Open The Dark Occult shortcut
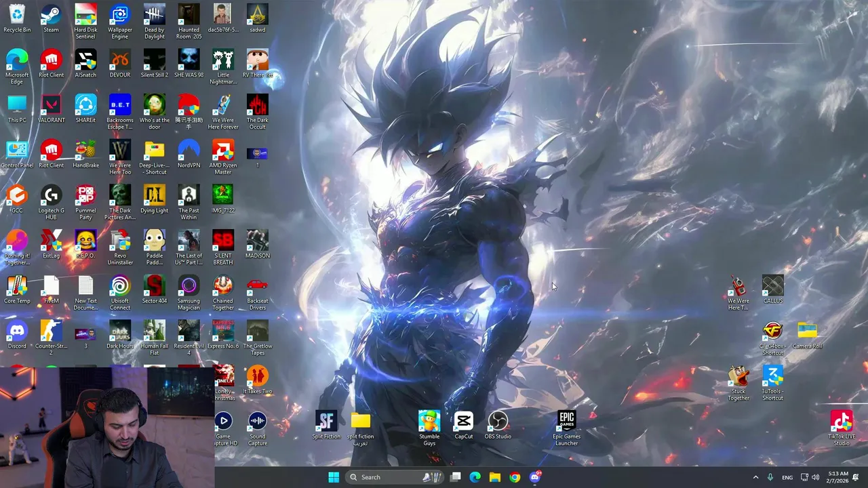The image size is (868, 488). [258, 112]
